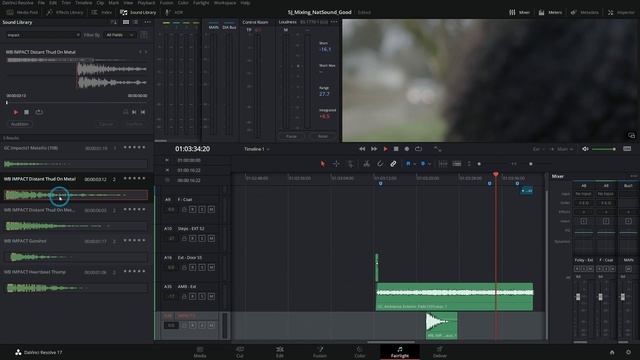
Task: Play the Sound Library preview clip
Action: point(16,112)
